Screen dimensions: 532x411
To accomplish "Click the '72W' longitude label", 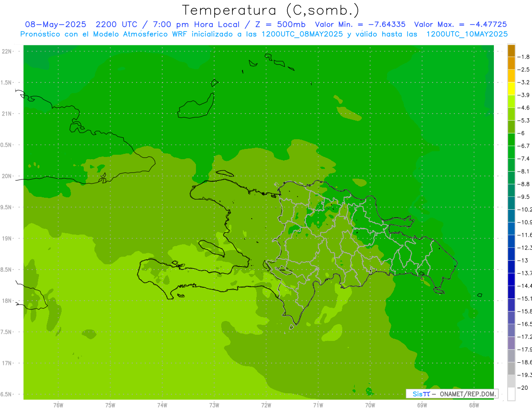I will pyautogui.click(x=266, y=405).
